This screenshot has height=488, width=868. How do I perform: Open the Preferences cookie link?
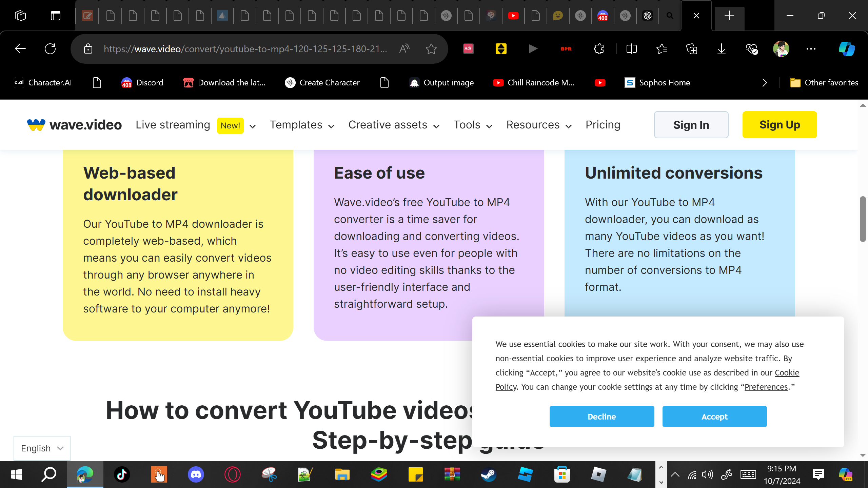(766, 387)
